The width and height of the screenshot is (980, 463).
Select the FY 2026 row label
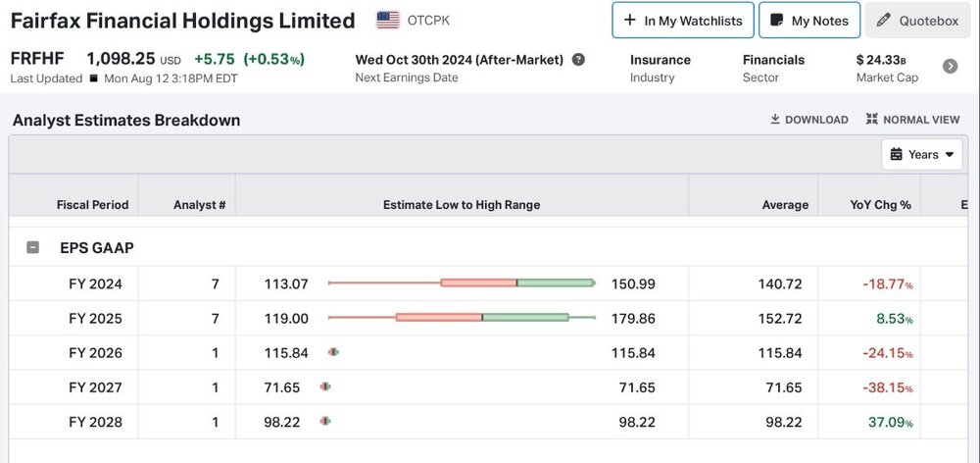96,353
